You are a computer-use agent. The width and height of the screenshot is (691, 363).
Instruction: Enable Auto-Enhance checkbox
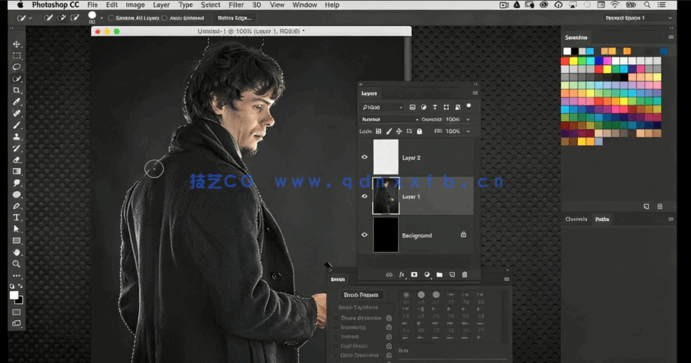click(164, 18)
